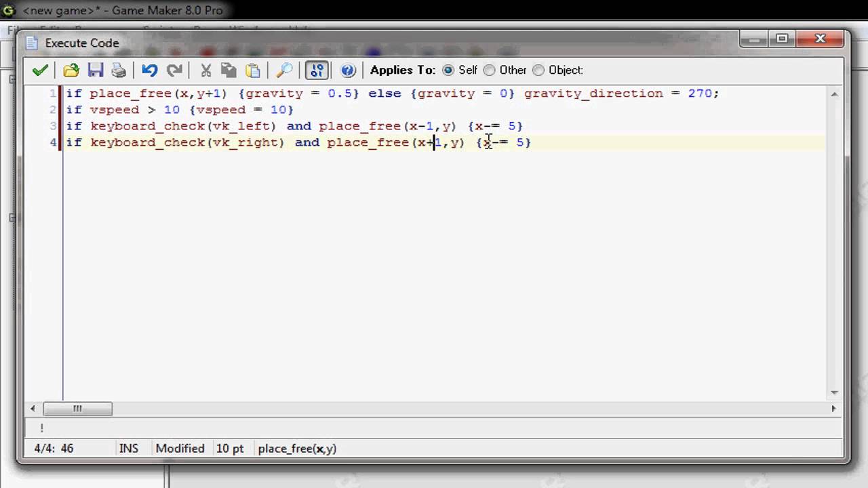Click the 'Applies To:' label
The image size is (868, 488).
403,70
